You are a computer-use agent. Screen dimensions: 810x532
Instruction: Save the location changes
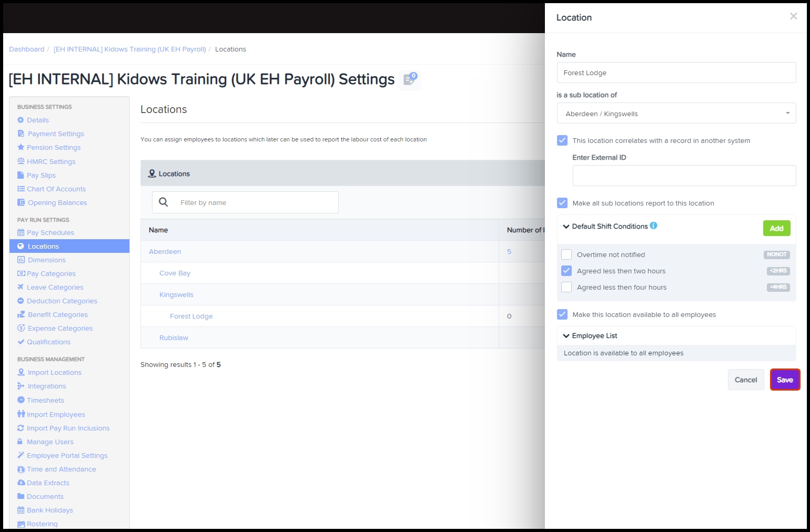point(785,380)
